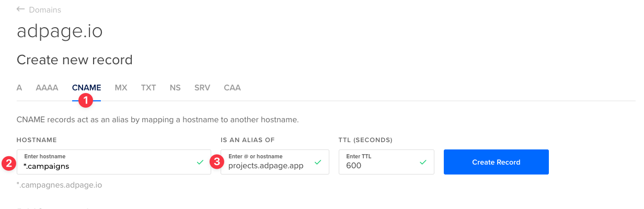The width and height of the screenshot is (644, 209).
Task: Click green checkmark in alias field
Action: pyautogui.click(x=318, y=162)
